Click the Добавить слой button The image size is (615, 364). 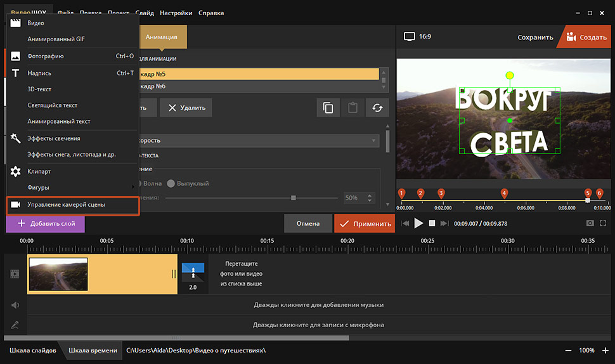pos(46,223)
